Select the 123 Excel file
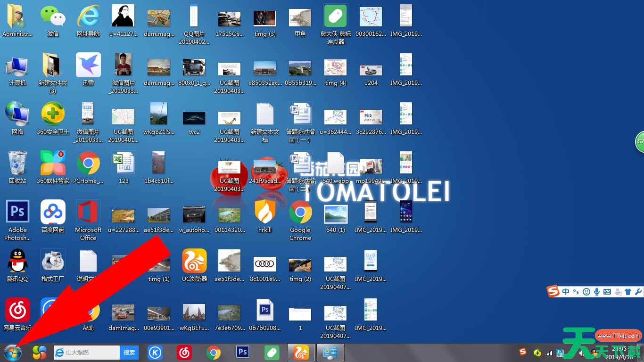Viewport: 644px width, 362px height. click(124, 163)
